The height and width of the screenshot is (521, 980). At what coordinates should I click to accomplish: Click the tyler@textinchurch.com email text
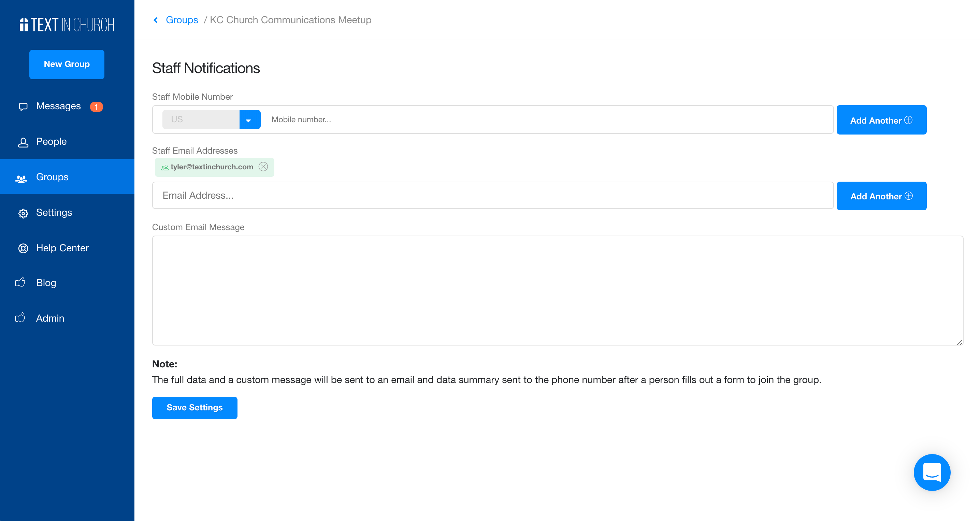212,167
